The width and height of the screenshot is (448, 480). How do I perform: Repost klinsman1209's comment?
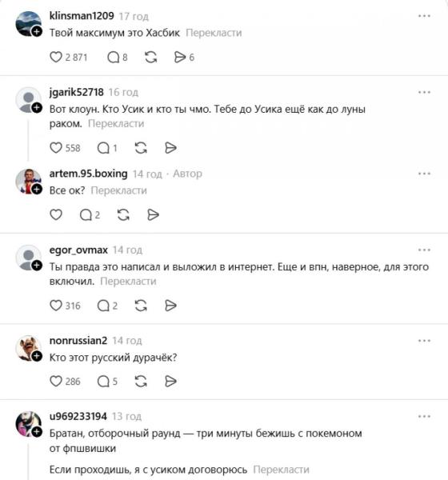pyautogui.click(x=150, y=58)
